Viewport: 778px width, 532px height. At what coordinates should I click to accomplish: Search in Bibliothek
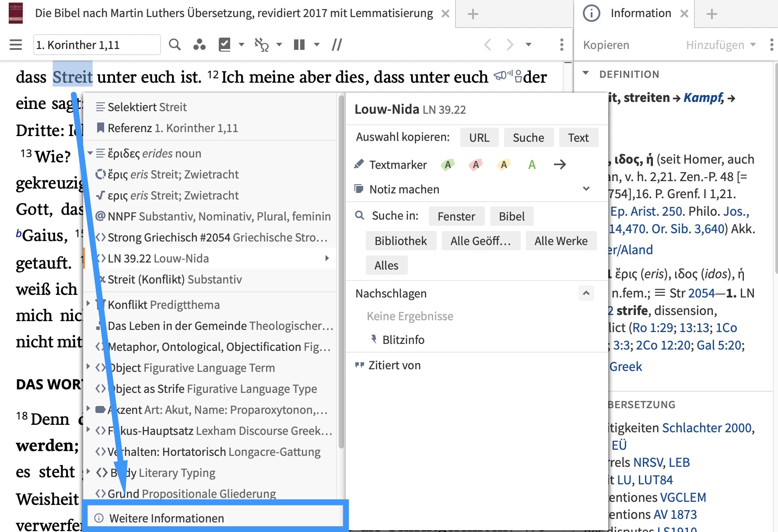click(x=400, y=241)
